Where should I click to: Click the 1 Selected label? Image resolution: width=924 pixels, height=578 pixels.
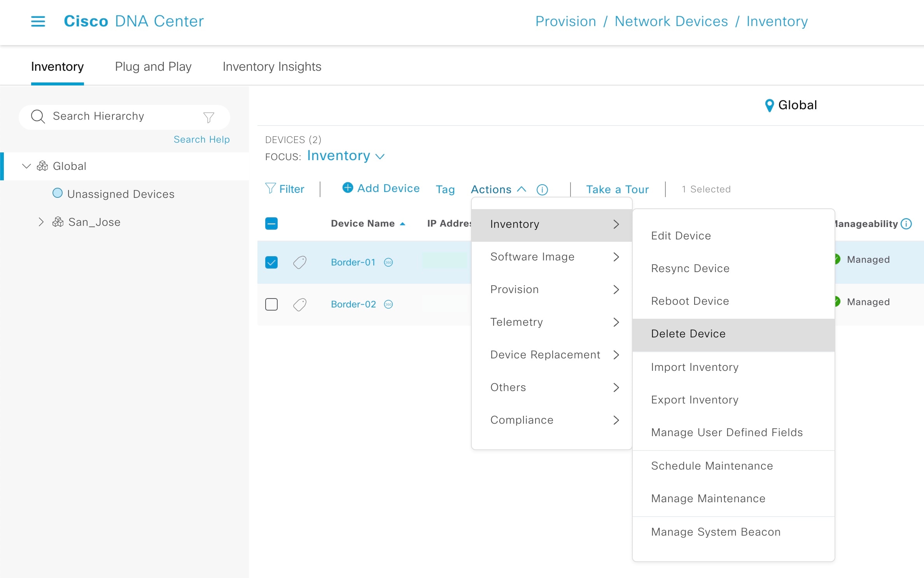706,189
